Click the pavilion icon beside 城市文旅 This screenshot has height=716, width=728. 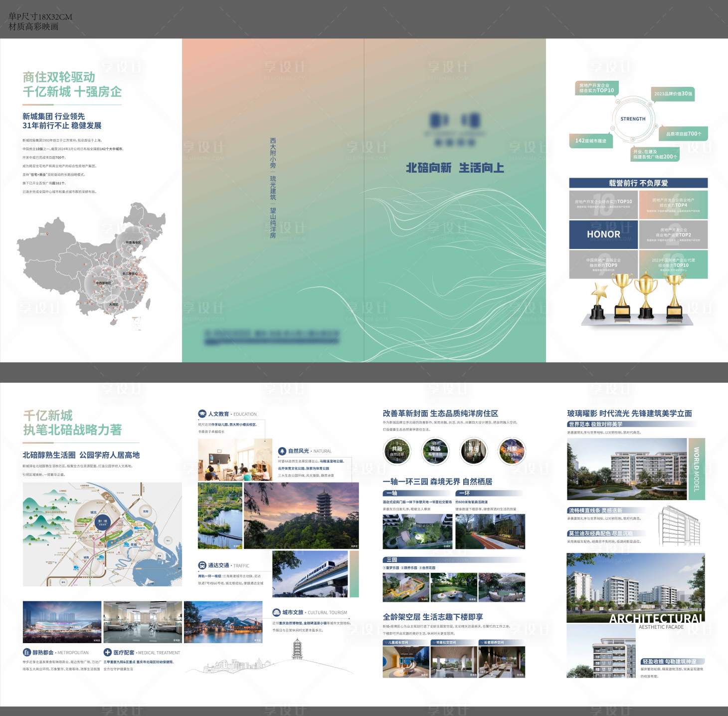click(276, 612)
